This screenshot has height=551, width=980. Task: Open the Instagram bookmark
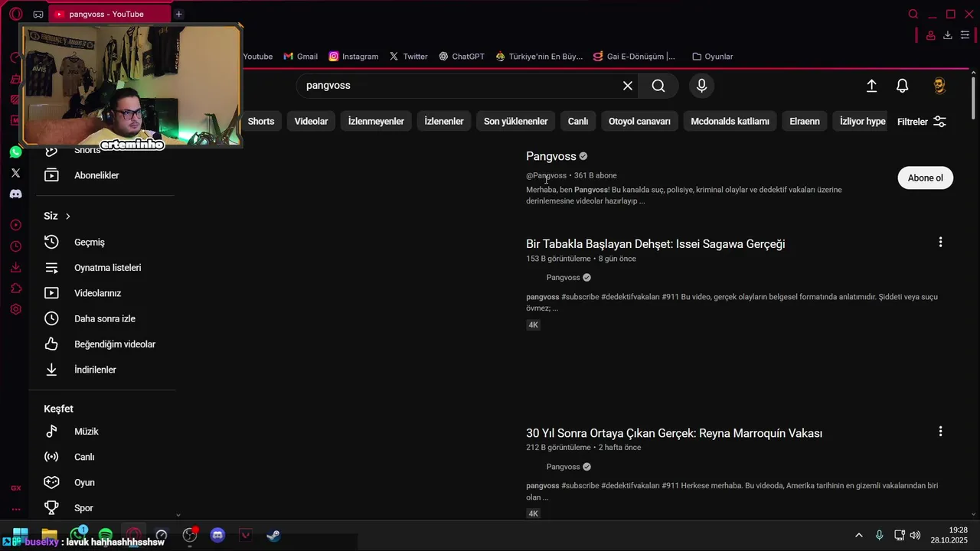(354, 57)
